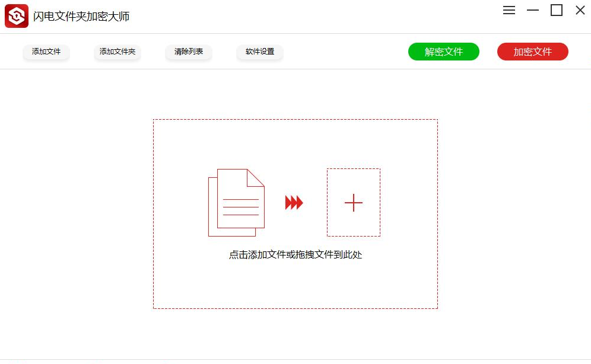Clear the list with 清除列表
Image resolution: width=591 pixels, height=364 pixels.
pos(189,52)
